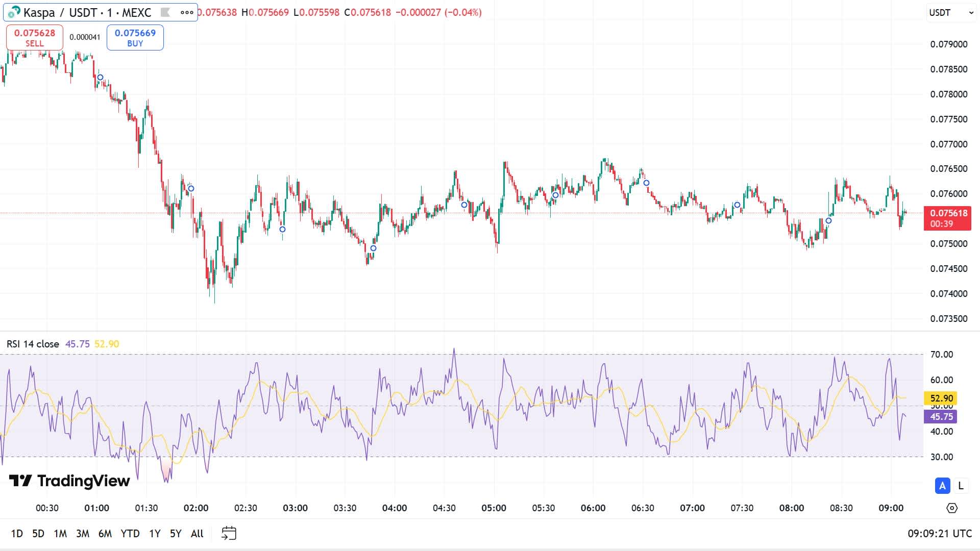Click the SELL button showing 0.075628

click(34, 36)
